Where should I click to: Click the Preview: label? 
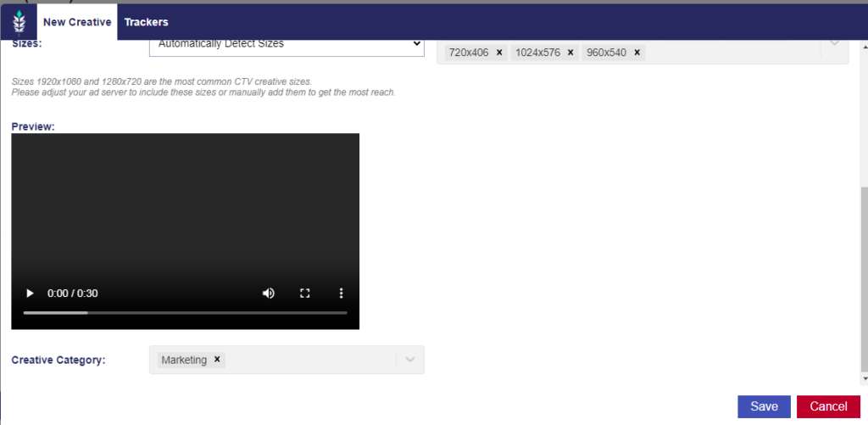point(33,126)
